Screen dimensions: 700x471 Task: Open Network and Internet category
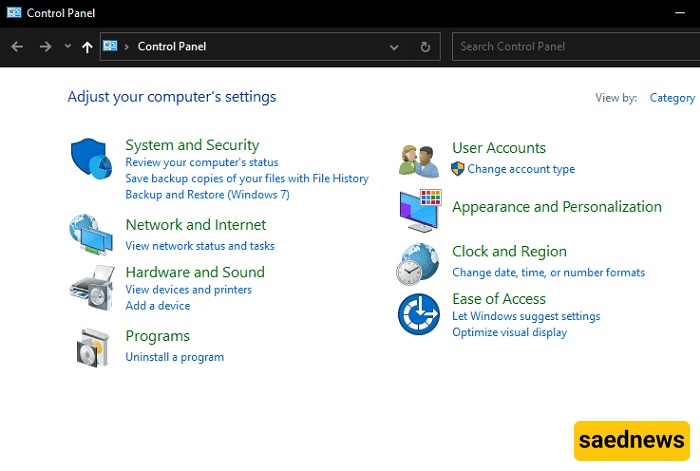click(196, 225)
